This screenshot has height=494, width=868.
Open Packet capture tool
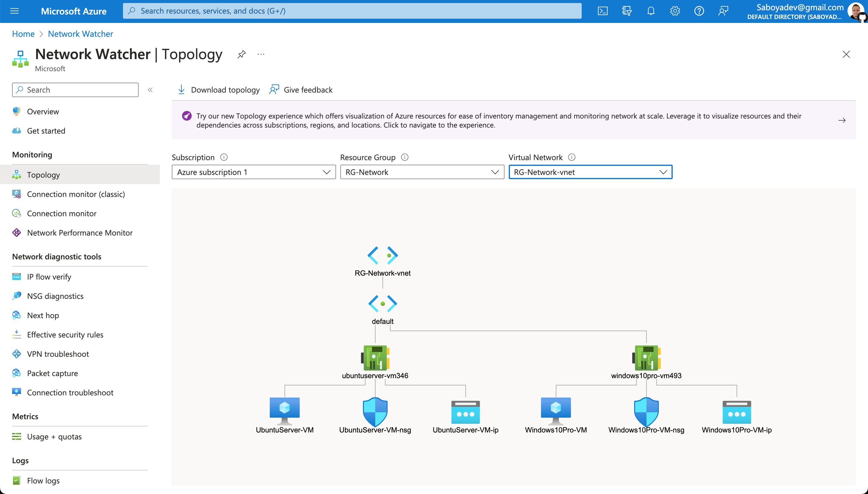click(52, 373)
